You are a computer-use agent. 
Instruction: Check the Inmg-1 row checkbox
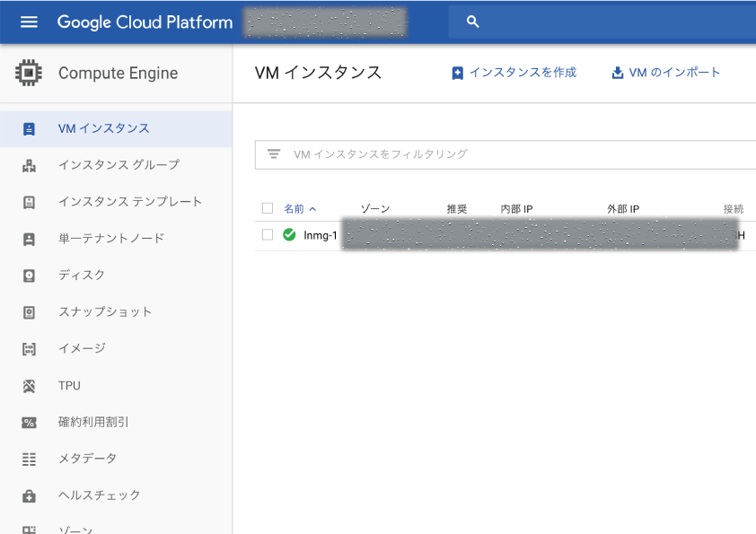[x=268, y=235]
